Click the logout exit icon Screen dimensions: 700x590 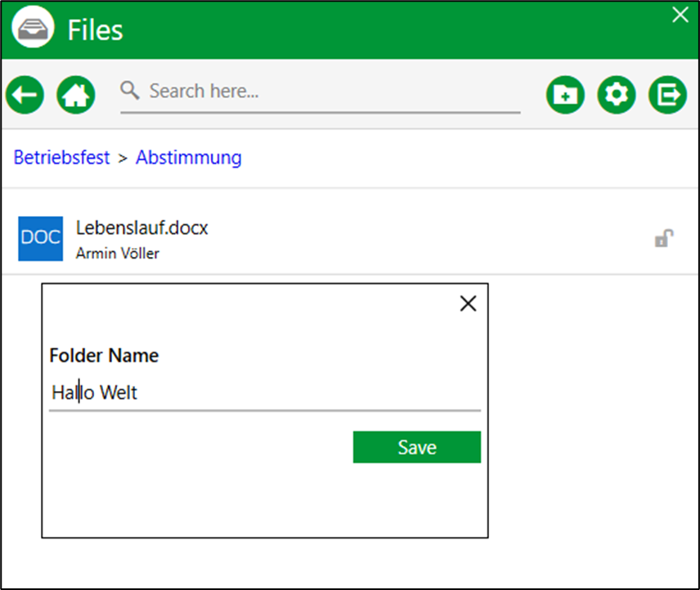pyautogui.click(x=668, y=95)
